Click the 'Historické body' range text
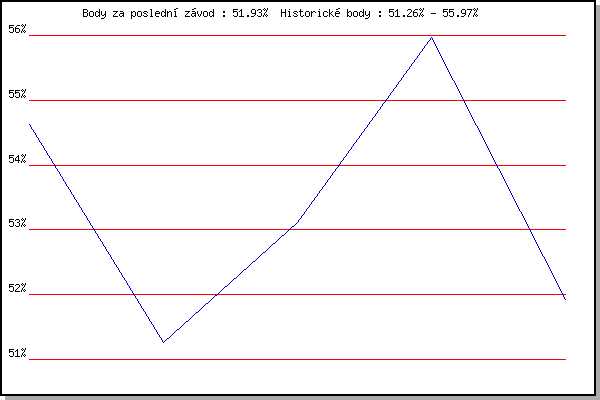 pyautogui.click(x=326, y=13)
